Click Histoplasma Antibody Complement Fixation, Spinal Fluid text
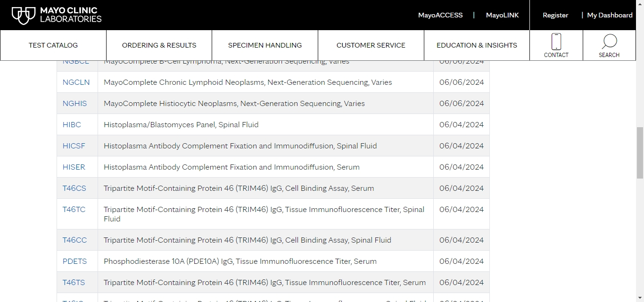Image resolution: width=644 pixels, height=302 pixels. [240, 146]
